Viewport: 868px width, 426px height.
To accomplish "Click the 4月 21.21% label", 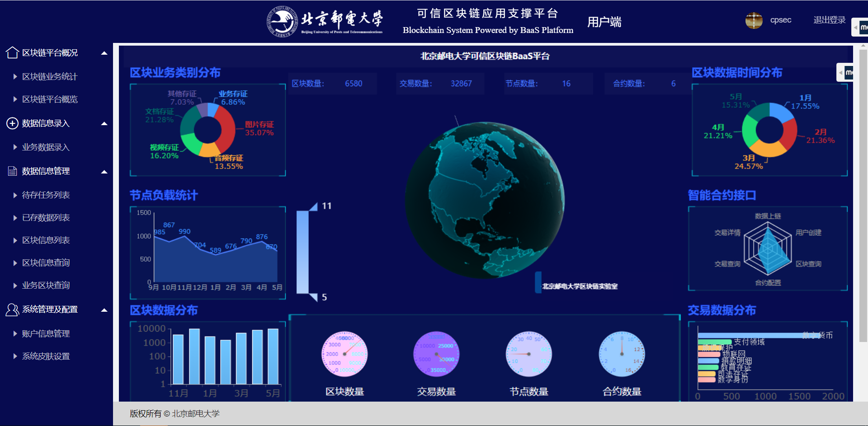I will (x=718, y=131).
